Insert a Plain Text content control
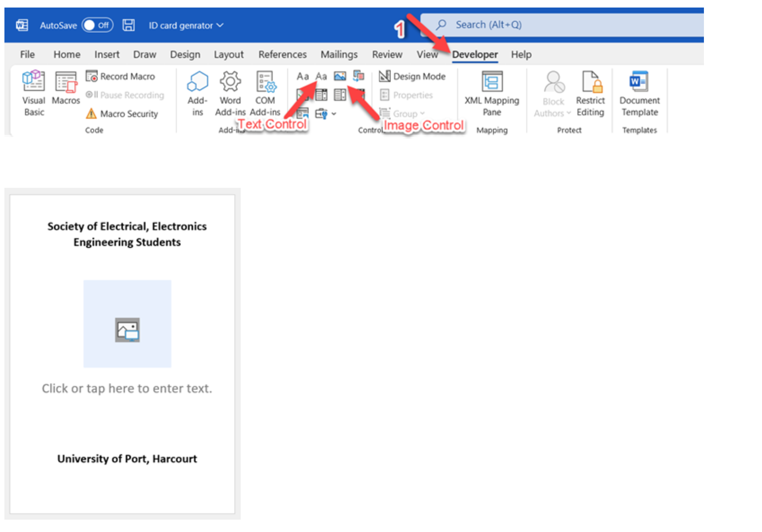762x532 pixels. [321, 76]
